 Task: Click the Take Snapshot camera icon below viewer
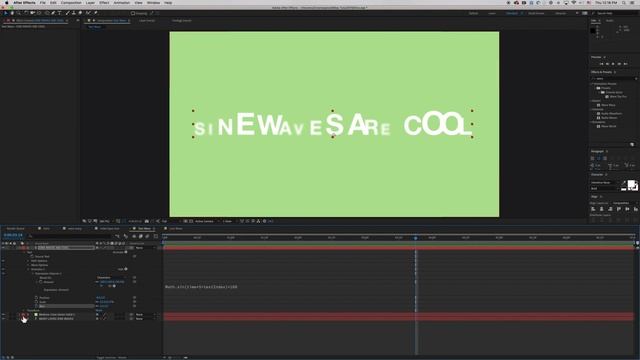(147, 221)
